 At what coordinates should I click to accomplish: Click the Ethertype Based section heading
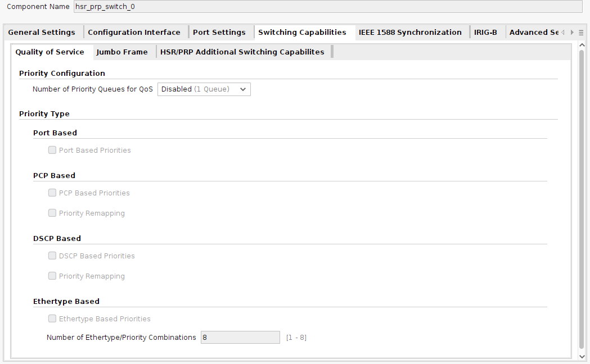[x=66, y=302]
